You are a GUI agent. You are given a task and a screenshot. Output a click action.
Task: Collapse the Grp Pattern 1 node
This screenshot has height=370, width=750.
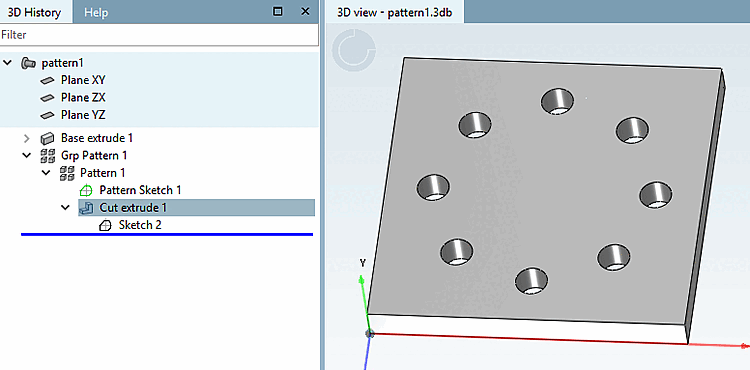[x=27, y=156]
